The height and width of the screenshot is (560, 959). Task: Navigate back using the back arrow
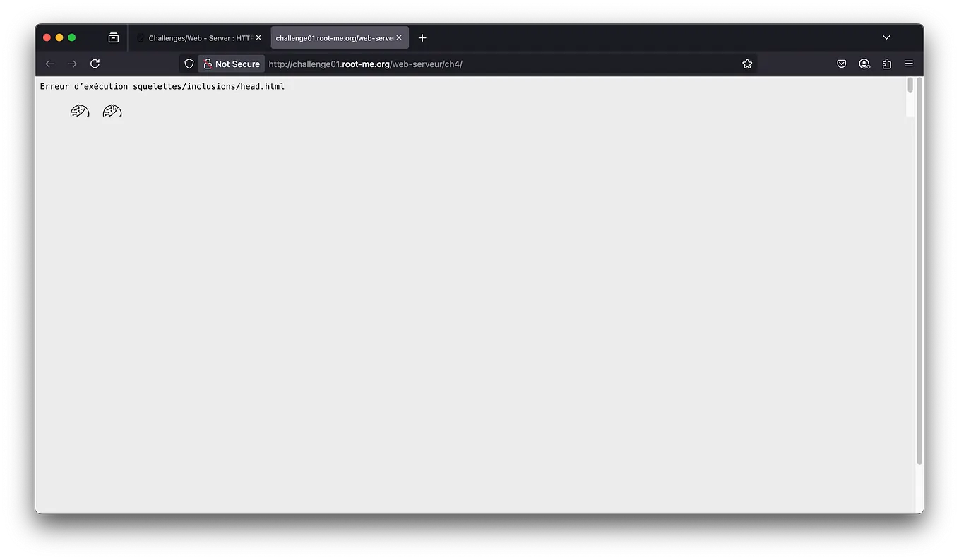pos(49,64)
